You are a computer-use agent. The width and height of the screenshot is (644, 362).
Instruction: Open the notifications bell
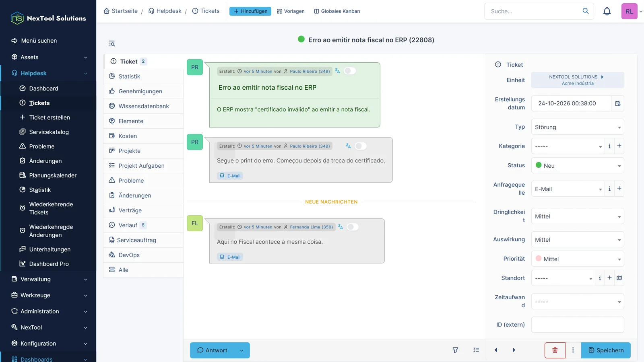(x=607, y=11)
